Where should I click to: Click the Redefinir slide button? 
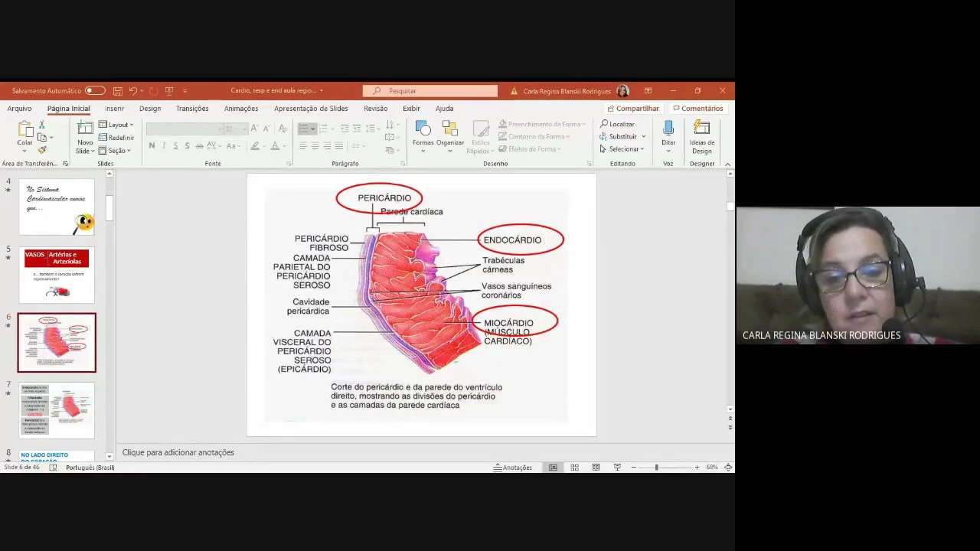coord(116,138)
